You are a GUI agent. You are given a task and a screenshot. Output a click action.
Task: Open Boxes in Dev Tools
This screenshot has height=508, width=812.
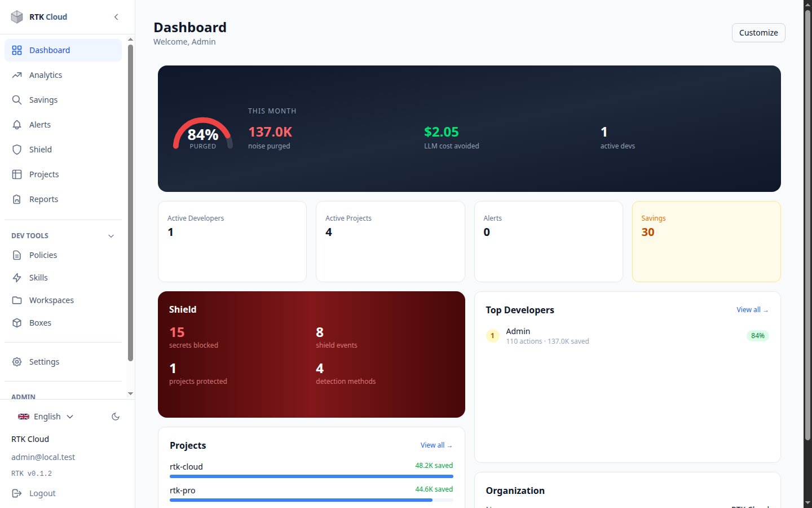coord(63,323)
